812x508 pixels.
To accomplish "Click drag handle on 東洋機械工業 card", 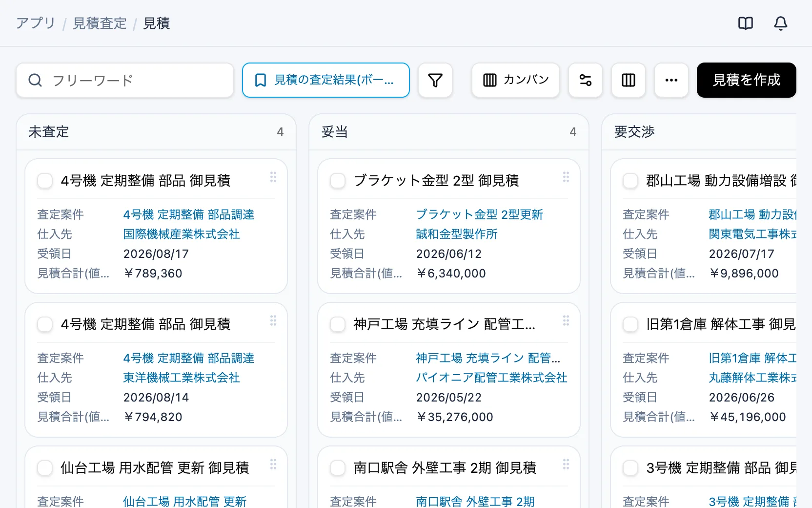I will [273, 320].
